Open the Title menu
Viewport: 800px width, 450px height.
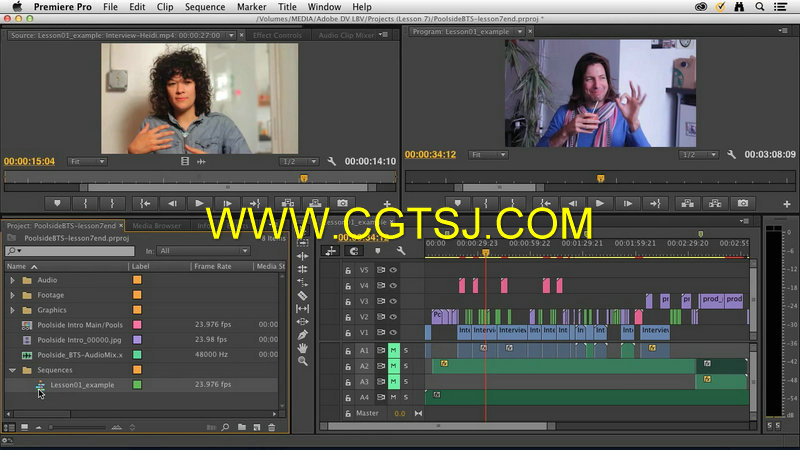(287, 7)
